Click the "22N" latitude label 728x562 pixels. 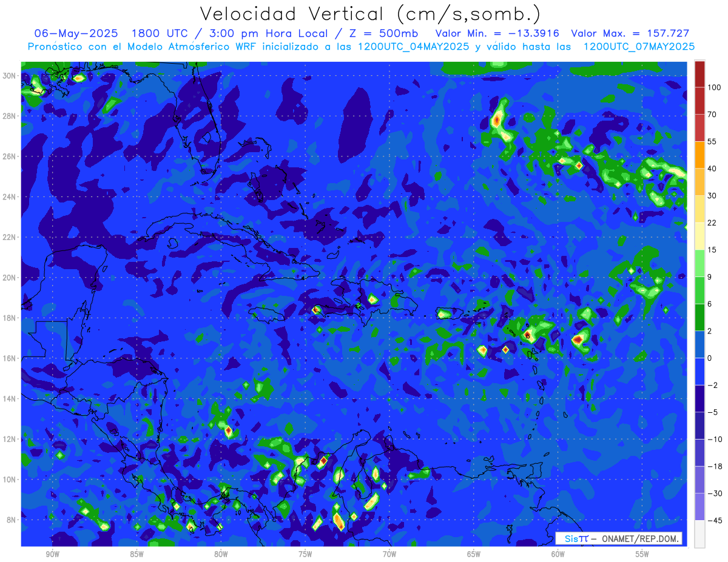coord(9,237)
